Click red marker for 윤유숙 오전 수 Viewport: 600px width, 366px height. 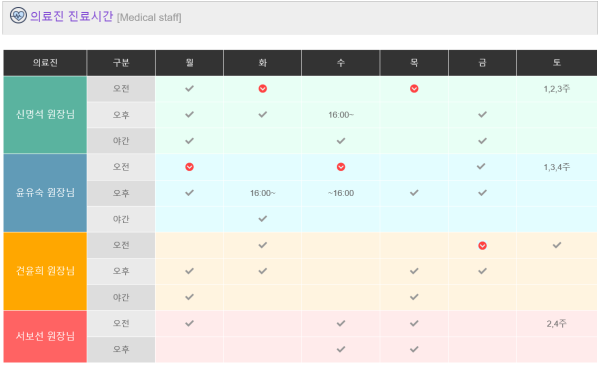[x=341, y=167]
